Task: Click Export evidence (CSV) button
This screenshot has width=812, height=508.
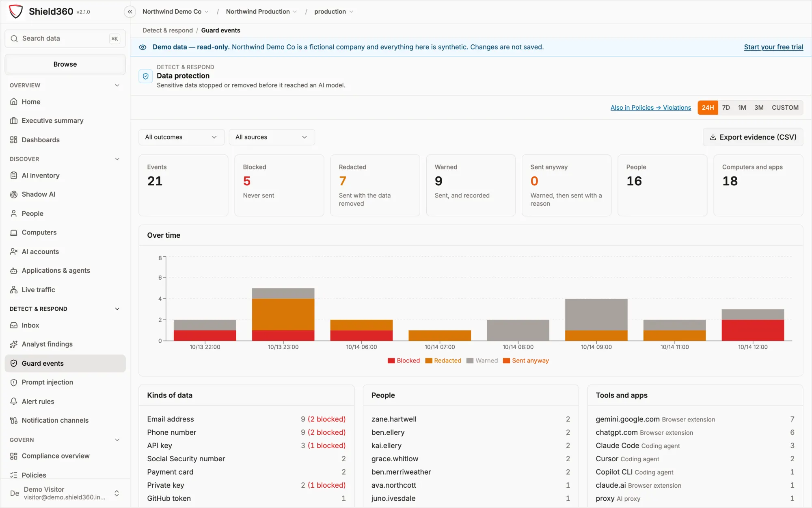Action: pyautogui.click(x=753, y=137)
